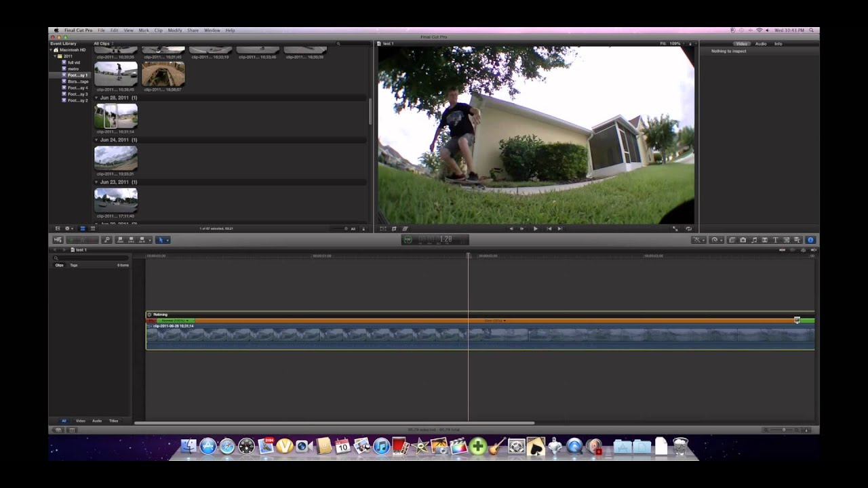Viewport: 868px width, 488px height.
Task: Show the Music and Sound browser
Action: pyautogui.click(x=753, y=240)
